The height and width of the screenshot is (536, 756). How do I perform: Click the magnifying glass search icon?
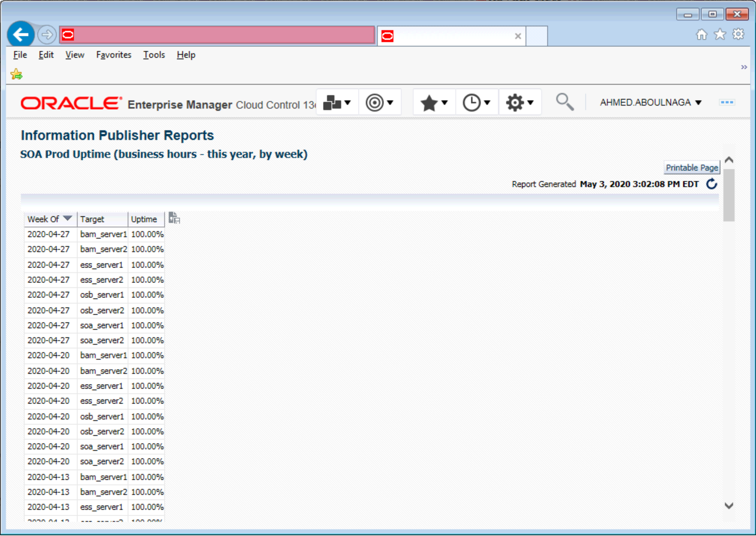click(564, 102)
